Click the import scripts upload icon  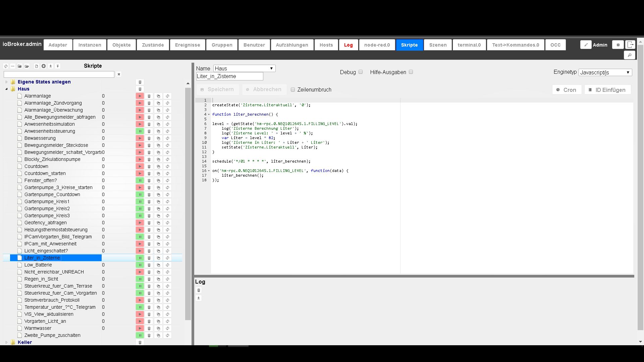click(58, 66)
